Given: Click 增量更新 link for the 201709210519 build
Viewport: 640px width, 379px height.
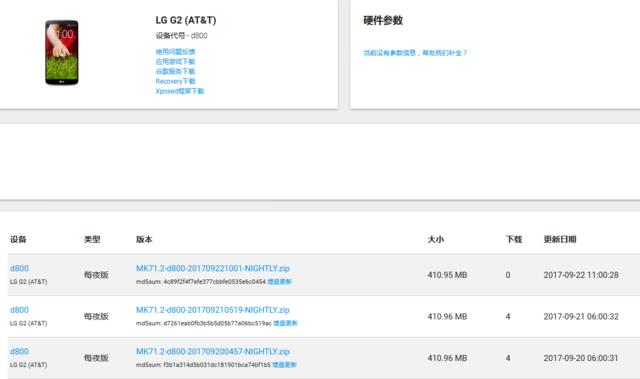Looking at the screenshot, I should (285, 323).
